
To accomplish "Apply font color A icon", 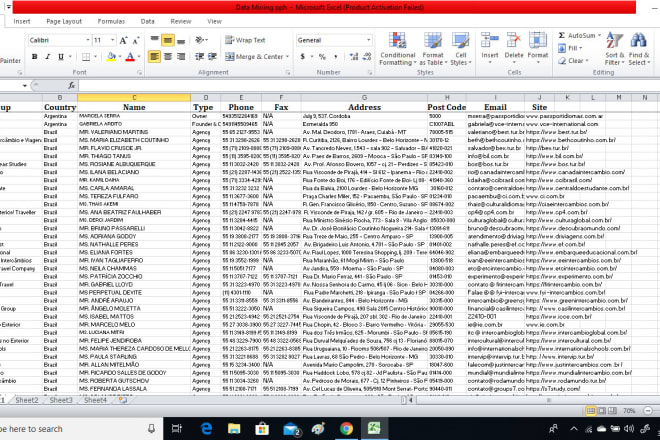I will [x=130, y=56].
